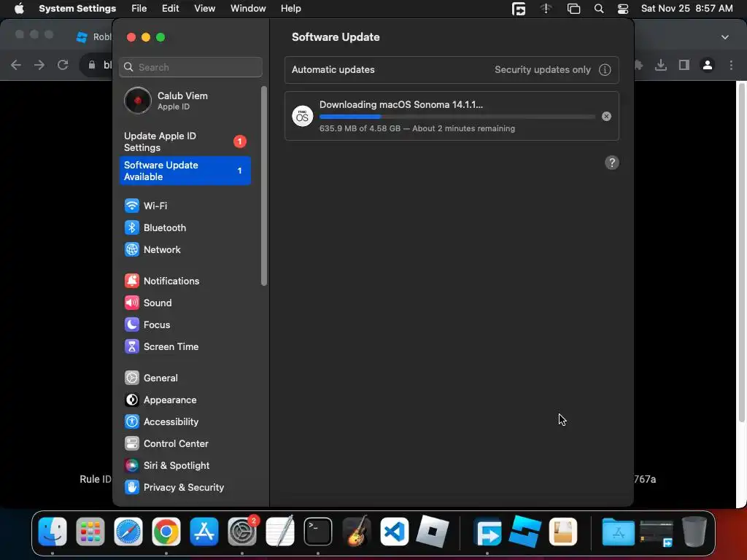747x560 pixels.
Task: Open Finder from the Dock
Action: (x=53, y=532)
